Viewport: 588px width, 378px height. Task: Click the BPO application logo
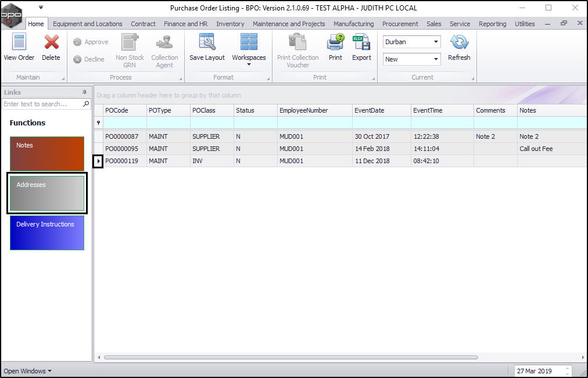pyautogui.click(x=11, y=15)
